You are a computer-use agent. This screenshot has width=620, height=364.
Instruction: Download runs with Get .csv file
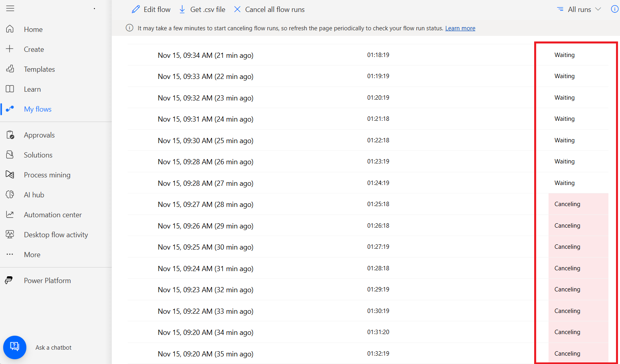click(x=202, y=9)
